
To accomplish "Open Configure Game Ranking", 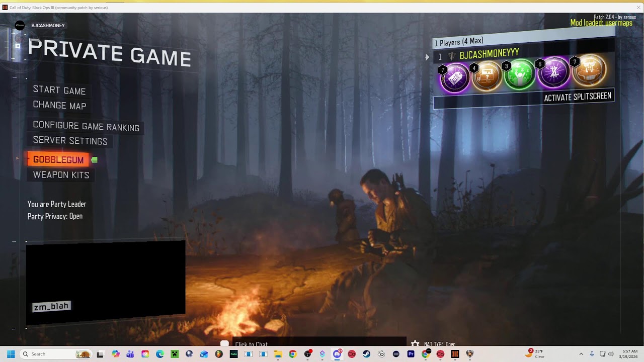I will 86,126.
